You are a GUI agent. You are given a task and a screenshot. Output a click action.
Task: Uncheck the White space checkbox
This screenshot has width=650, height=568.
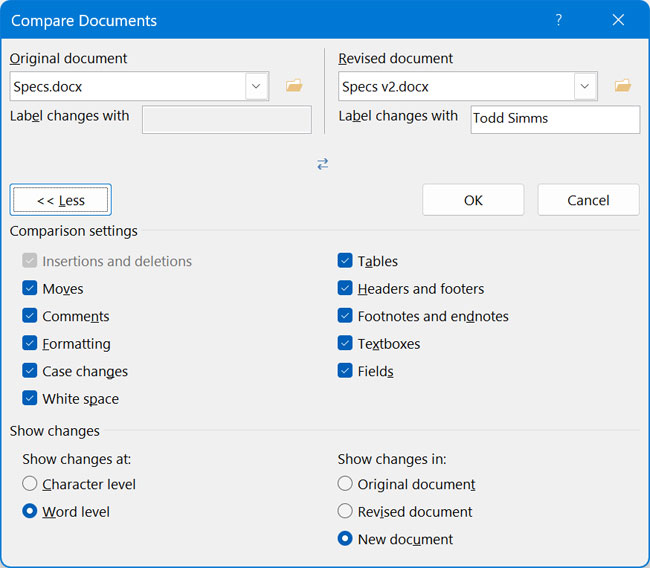[x=29, y=398]
